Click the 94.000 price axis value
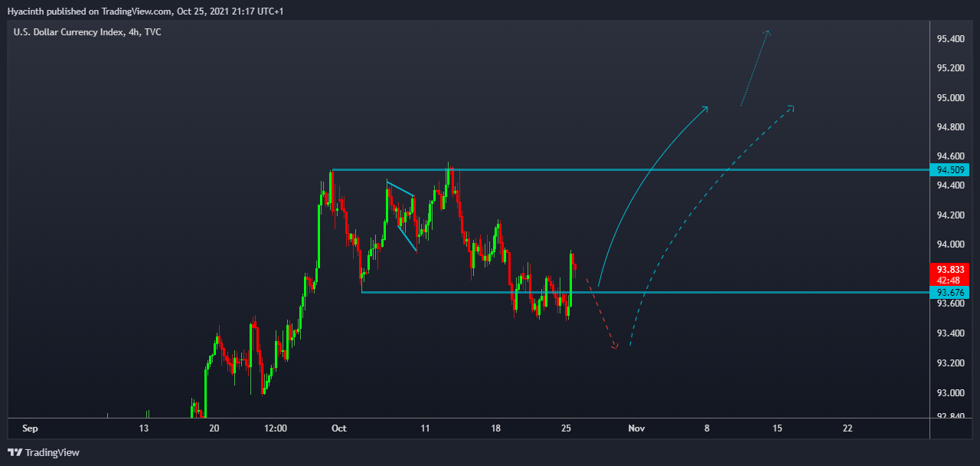980x466 pixels. [x=950, y=244]
